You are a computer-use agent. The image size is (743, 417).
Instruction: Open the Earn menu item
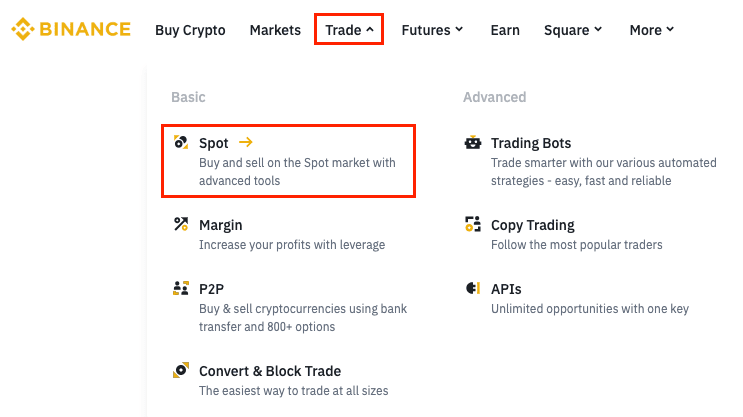[505, 30]
